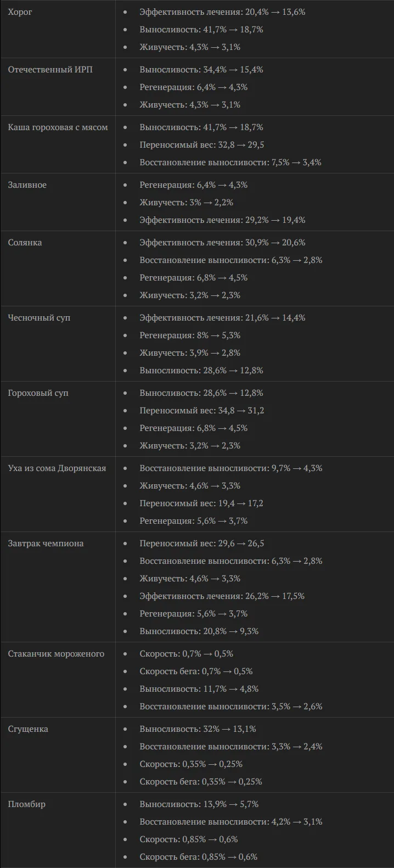Select Чесночный суп row label

click(x=39, y=318)
